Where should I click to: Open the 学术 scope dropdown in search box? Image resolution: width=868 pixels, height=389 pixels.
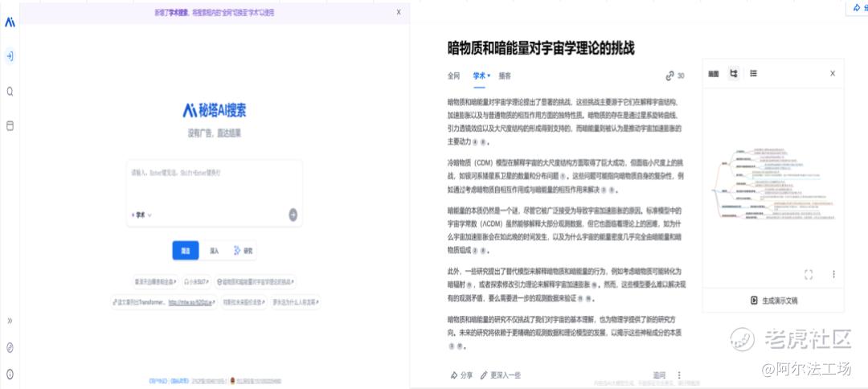coord(141,215)
